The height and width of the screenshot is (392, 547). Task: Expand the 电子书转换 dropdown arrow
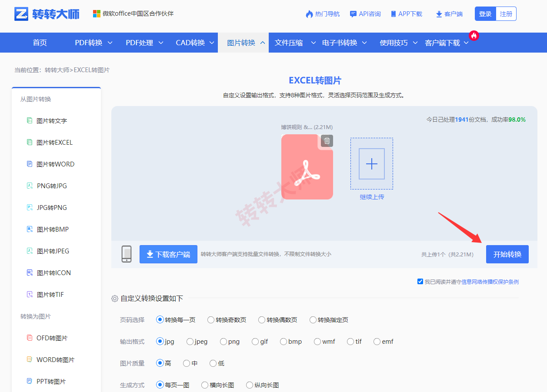coord(364,43)
